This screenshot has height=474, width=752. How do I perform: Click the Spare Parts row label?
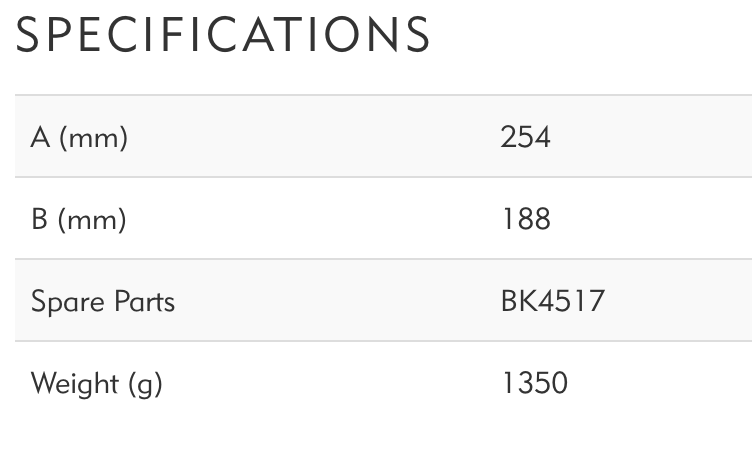tap(103, 301)
